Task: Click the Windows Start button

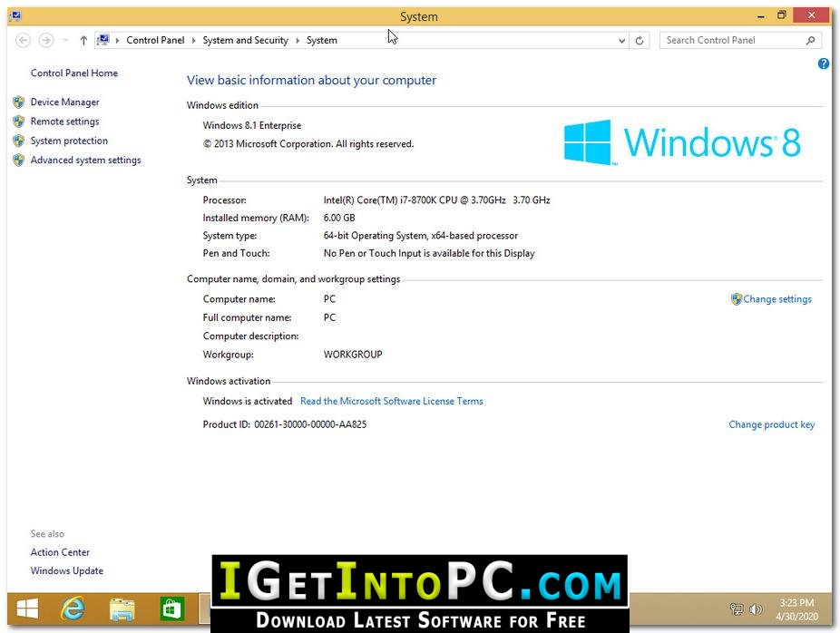Action: (27, 609)
